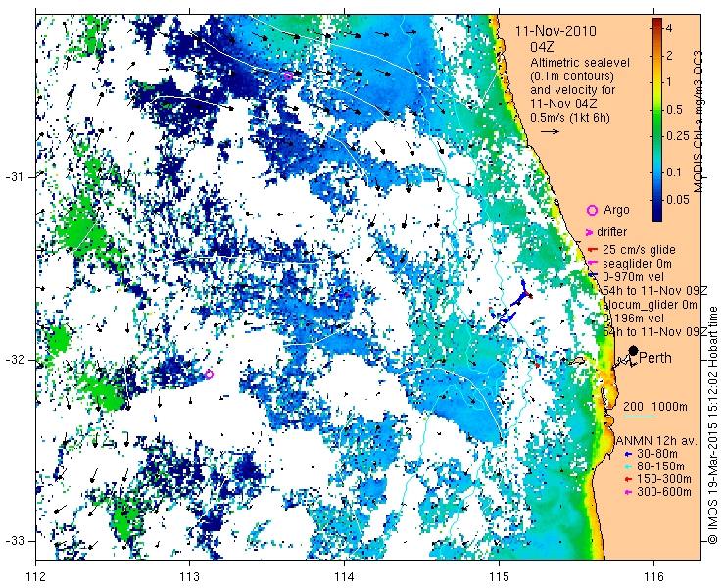
Task: Click the drifter legend label
Action: pos(612,232)
